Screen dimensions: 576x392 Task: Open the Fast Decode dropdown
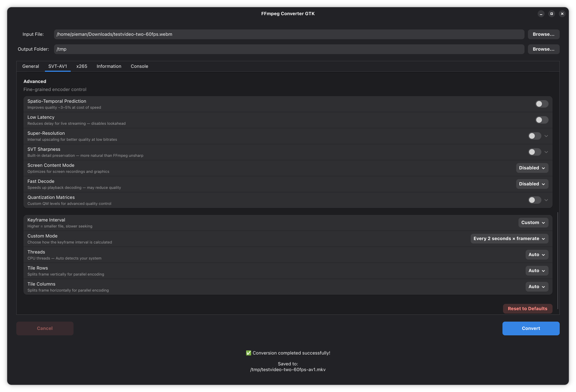pyautogui.click(x=532, y=184)
